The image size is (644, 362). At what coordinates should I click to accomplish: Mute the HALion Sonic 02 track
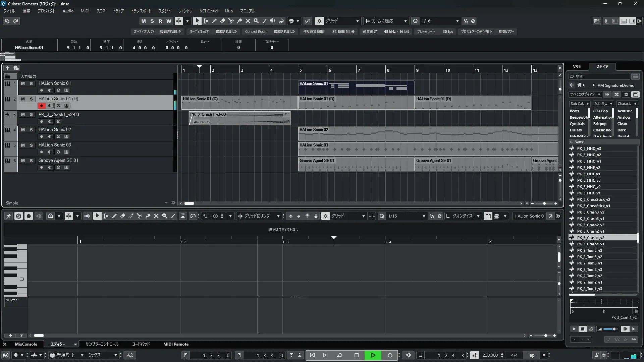(x=23, y=130)
